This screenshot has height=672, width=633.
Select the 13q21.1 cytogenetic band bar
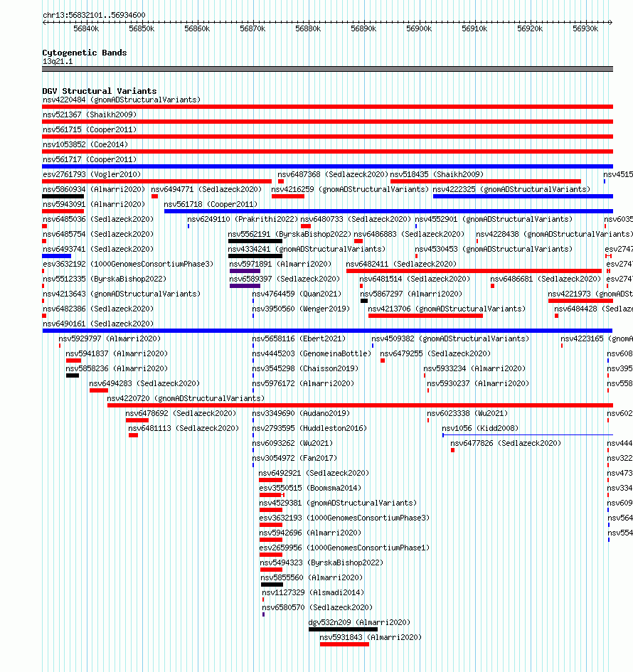tap(327, 69)
